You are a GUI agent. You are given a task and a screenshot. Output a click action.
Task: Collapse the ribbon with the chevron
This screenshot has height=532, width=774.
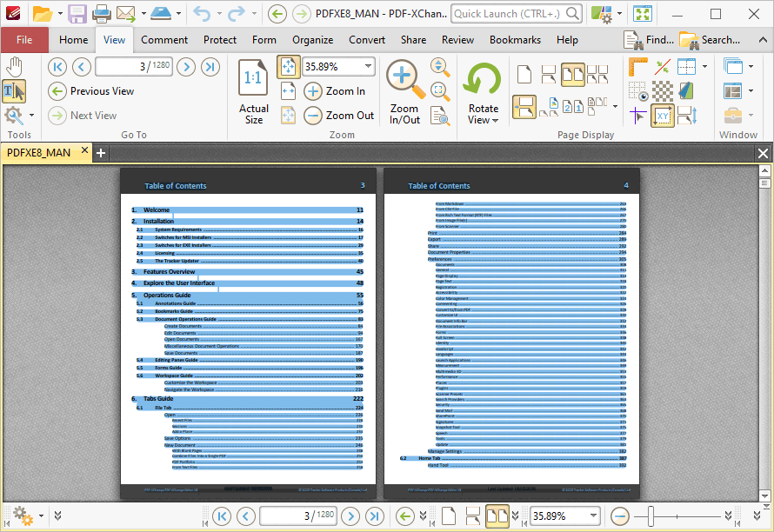pos(764,40)
